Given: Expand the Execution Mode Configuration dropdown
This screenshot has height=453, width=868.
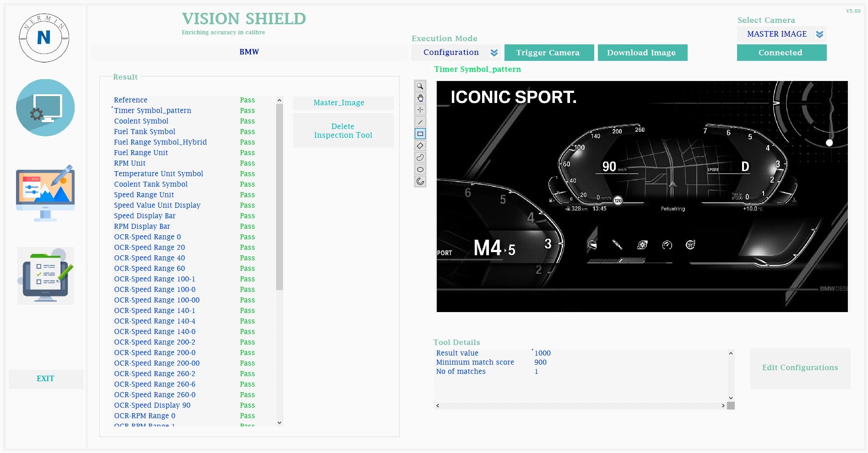Looking at the screenshot, I should point(494,52).
